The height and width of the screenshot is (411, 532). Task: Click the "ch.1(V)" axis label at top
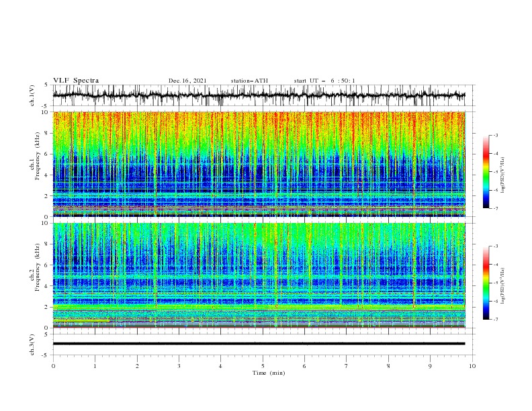pos(32,95)
